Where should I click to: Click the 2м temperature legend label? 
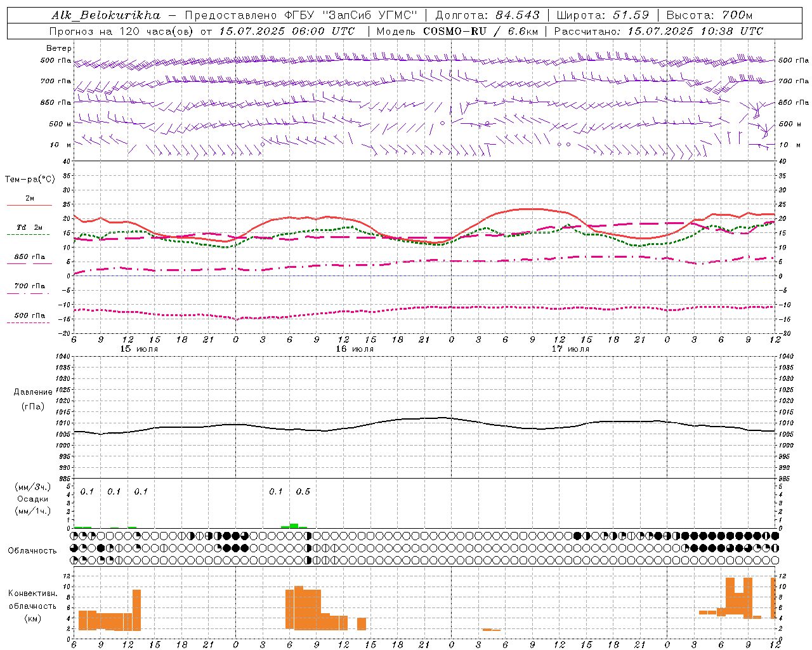30,198
